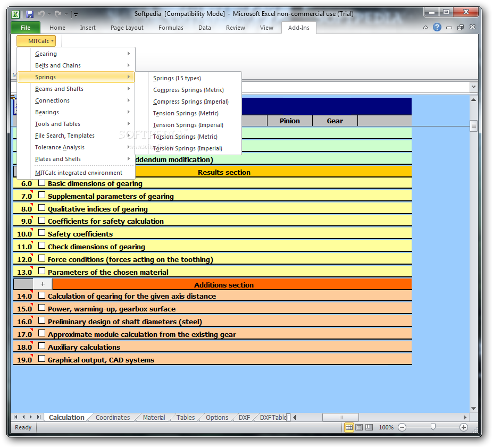Switch to Normal view icon in status bar
493x448 pixels.
pos(349,427)
